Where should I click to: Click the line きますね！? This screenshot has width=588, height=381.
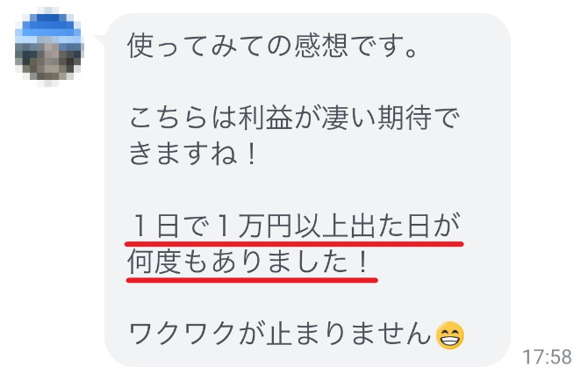click(x=193, y=154)
